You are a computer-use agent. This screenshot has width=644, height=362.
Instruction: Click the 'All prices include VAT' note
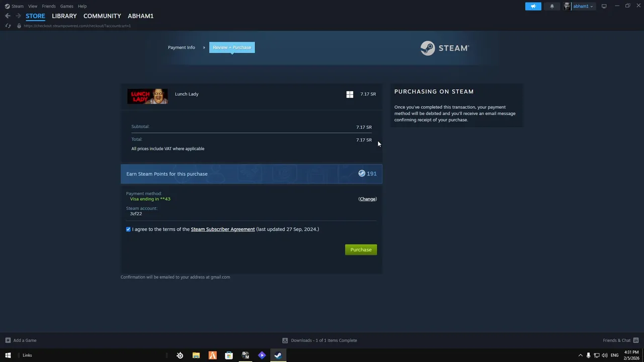[x=168, y=149]
